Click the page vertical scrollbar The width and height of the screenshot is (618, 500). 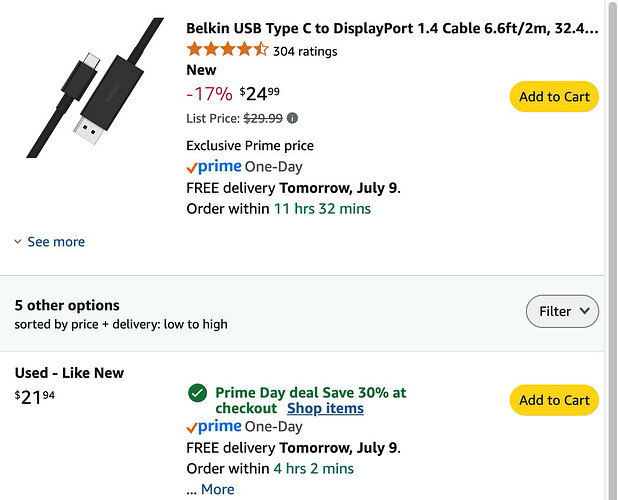pyautogui.click(x=612, y=250)
